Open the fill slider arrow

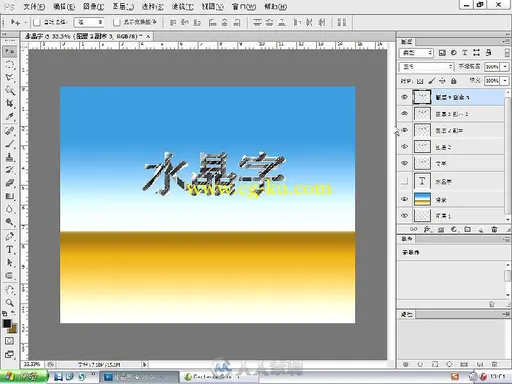(505, 81)
